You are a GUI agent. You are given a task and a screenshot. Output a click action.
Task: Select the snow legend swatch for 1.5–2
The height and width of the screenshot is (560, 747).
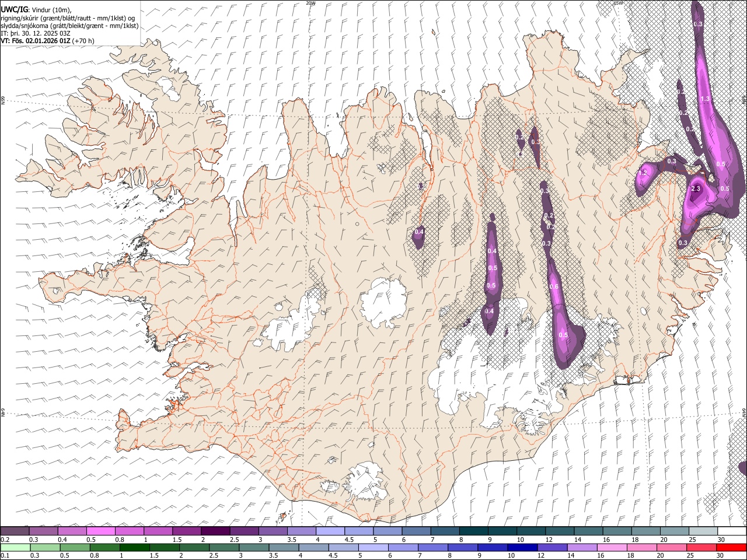pos(187,531)
